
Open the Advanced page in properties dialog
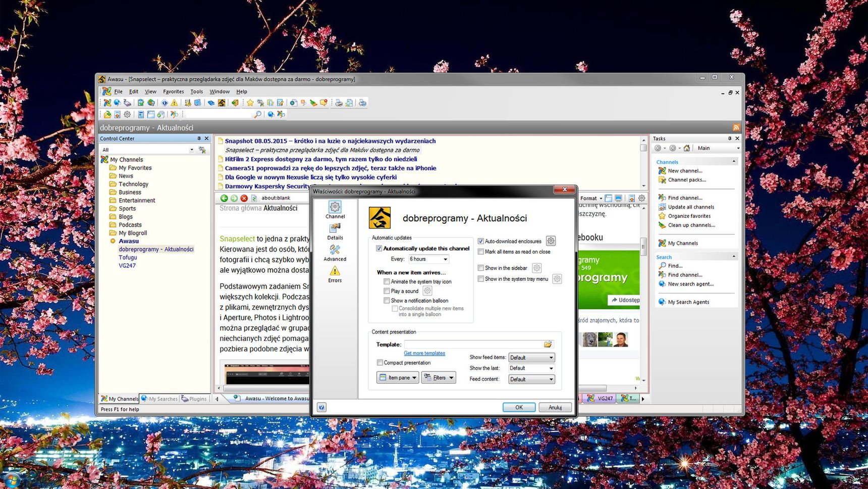point(335,253)
